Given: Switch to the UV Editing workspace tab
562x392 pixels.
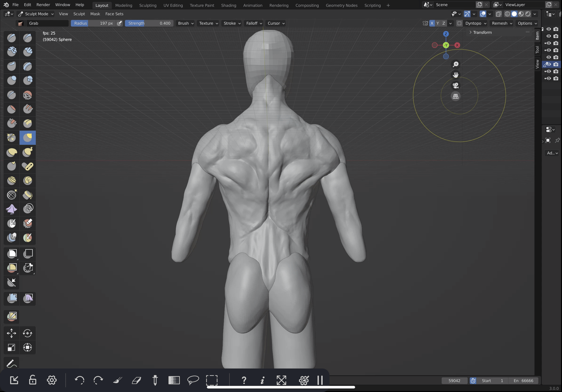Looking at the screenshot, I should click(173, 5).
